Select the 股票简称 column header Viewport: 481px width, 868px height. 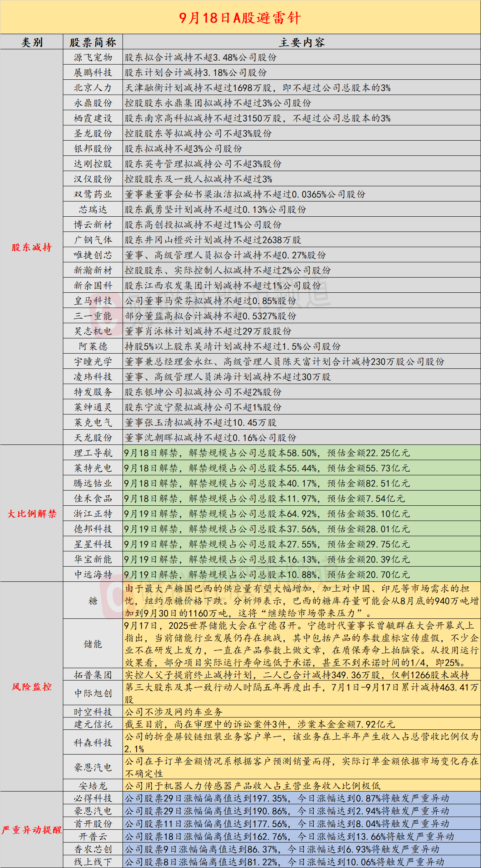93,42
